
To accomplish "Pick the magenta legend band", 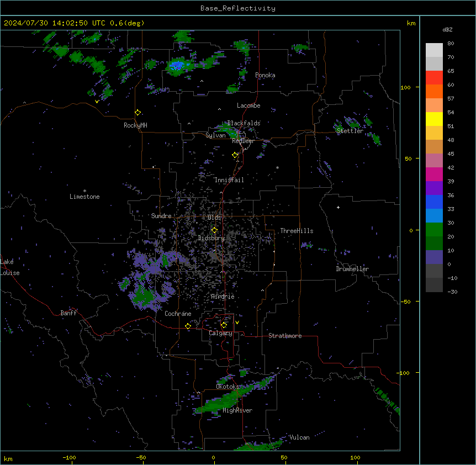I will pyautogui.click(x=434, y=174).
